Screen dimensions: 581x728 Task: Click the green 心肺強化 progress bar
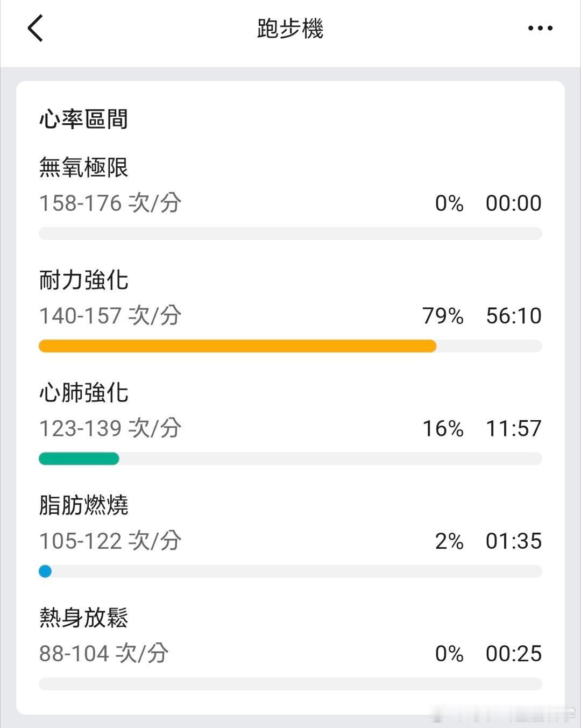[x=79, y=458]
